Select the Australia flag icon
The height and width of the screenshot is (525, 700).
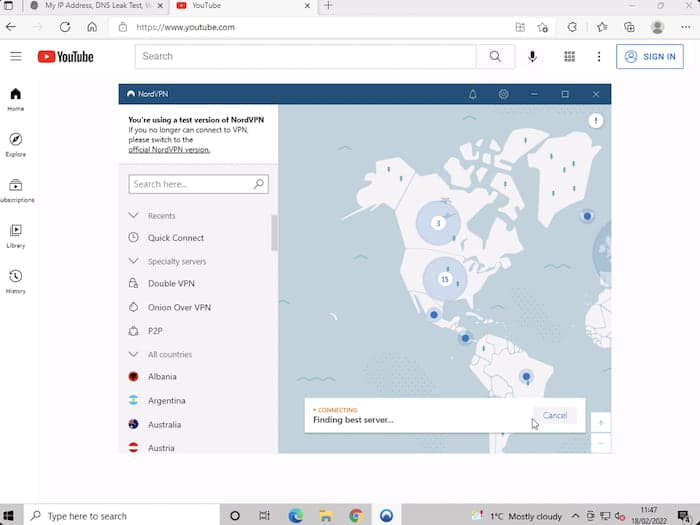133,424
